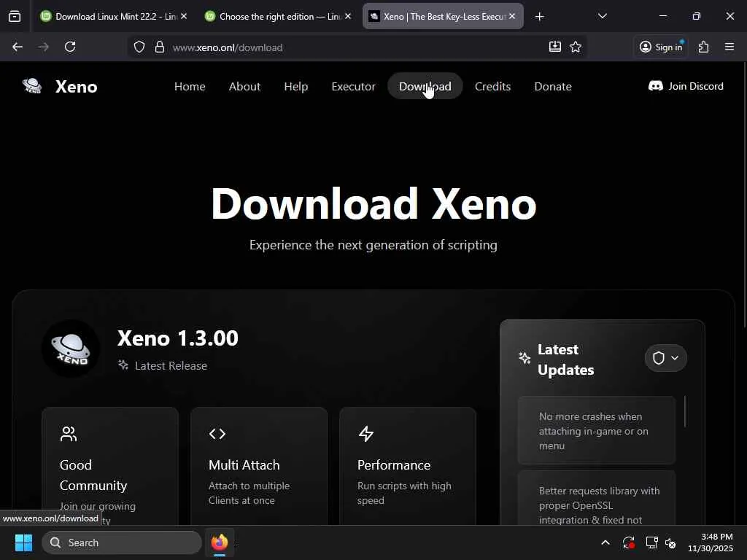The height and width of the screenshot is (560, 747).
Task: Select the Download nav item
Action: [425, 86]
